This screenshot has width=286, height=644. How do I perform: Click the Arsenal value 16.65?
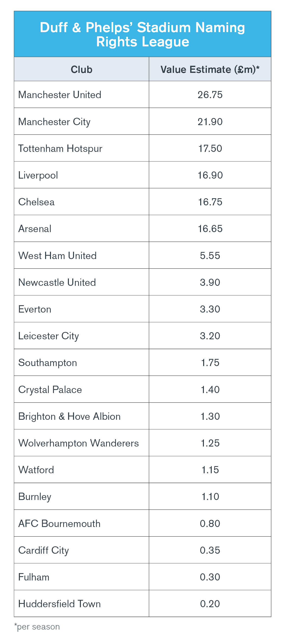point(210,228)
